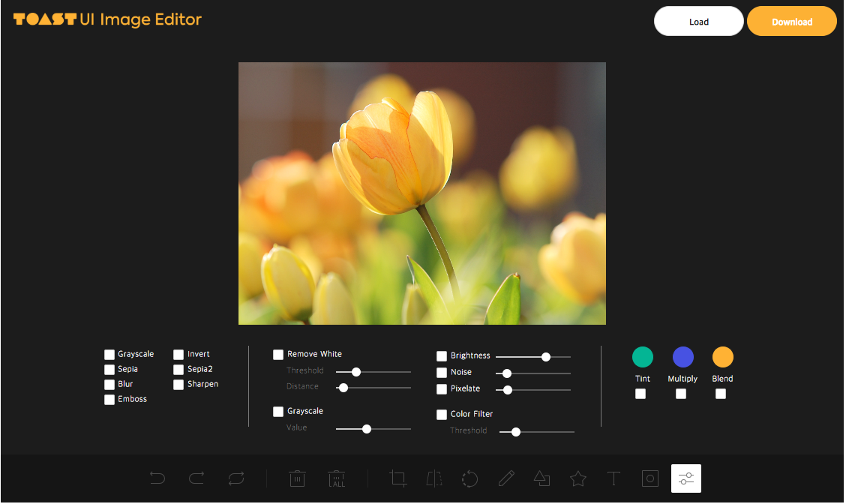Click the Color Filter Threshold slider handle
Image resolution: width=846 pixels, height=504 pixels.
pos(514,431)
